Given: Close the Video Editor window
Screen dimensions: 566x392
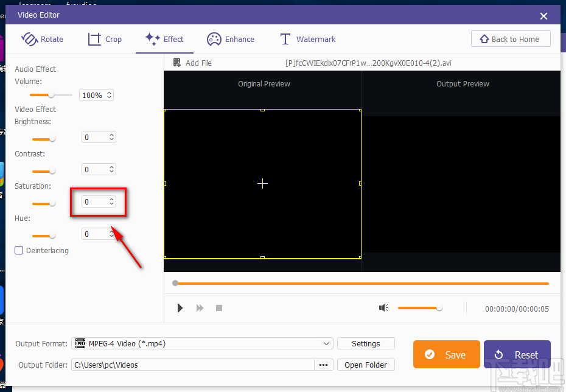Looking at the screenshot, I should pos(543,16).
